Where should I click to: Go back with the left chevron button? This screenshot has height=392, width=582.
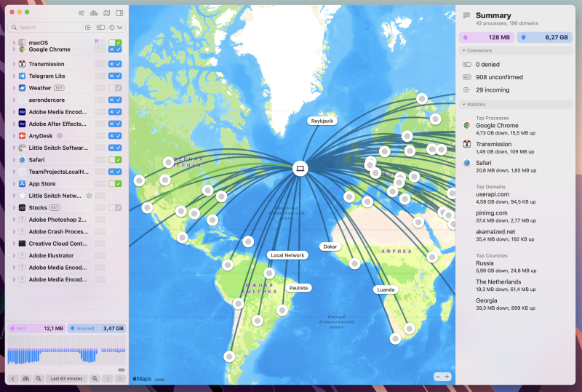pos(13,379)
